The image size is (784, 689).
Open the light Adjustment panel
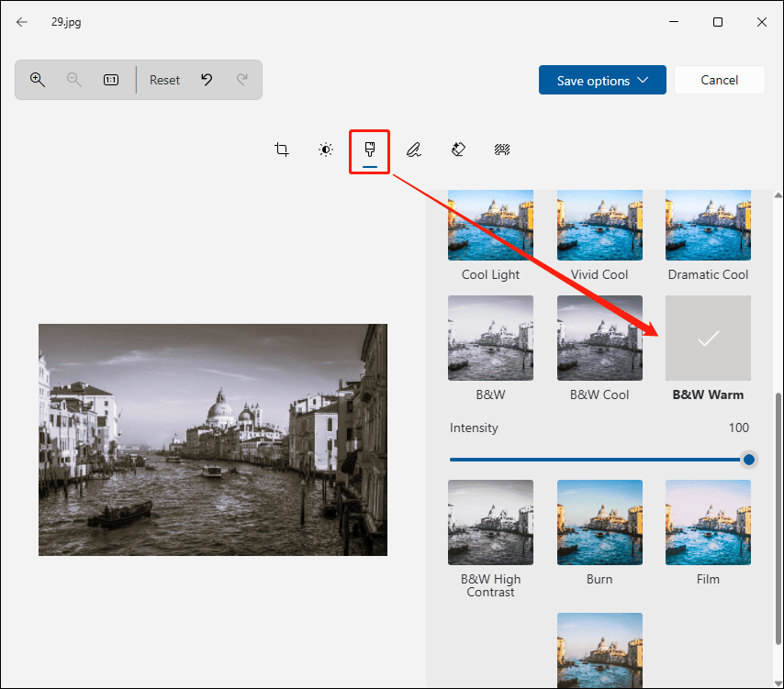(325, 150)
